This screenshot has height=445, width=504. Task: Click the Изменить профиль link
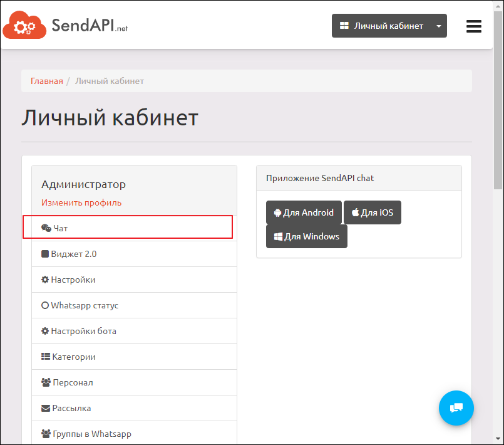(81, 202)
